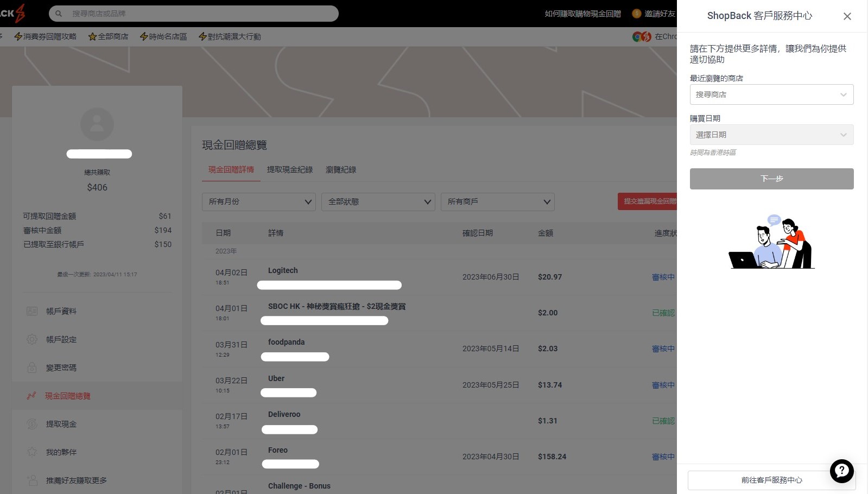Click the Uber transaction name
This screenshot has width=868, height=494.
tap(276, 378)
